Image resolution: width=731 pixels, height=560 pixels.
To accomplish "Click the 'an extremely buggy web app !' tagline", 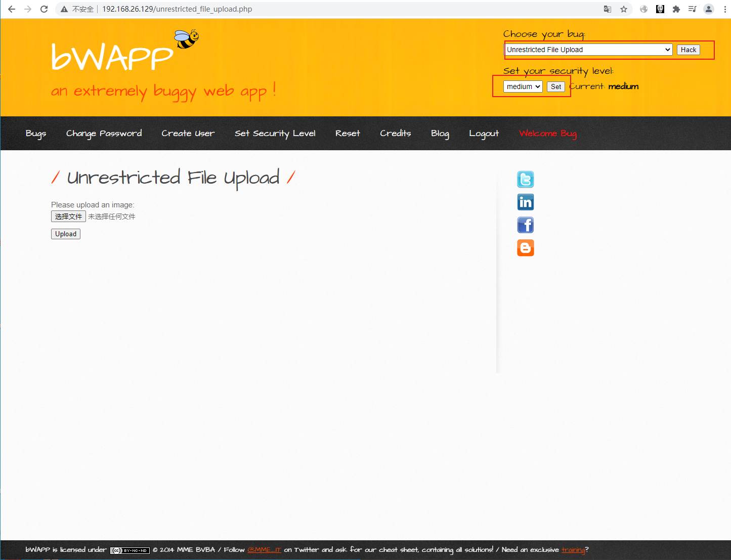I will coord(163,91).
